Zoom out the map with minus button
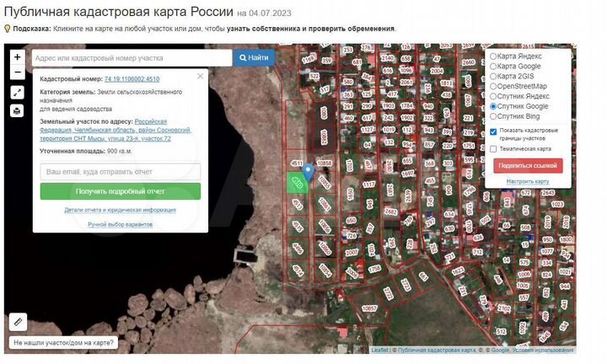 click(18, 72)
